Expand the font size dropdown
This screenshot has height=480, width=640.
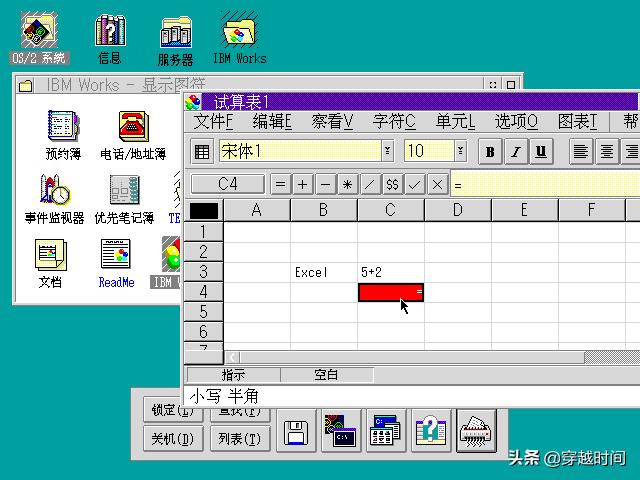coord(460,151)
